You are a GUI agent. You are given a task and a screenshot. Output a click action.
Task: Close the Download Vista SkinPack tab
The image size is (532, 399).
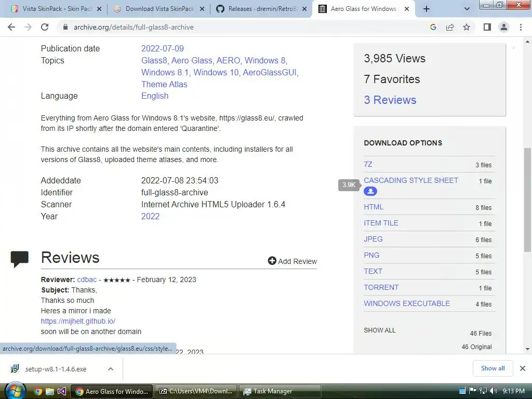pos(202,9)
